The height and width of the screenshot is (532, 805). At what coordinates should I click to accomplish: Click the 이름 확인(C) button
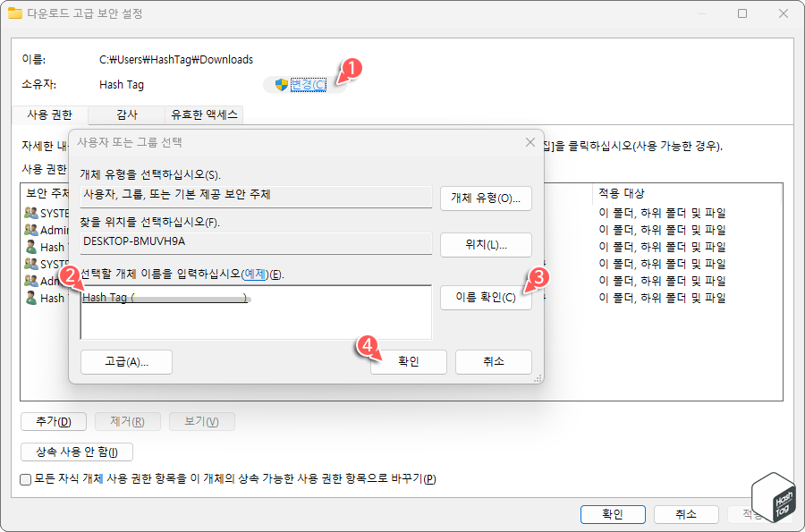pos(486,298)
